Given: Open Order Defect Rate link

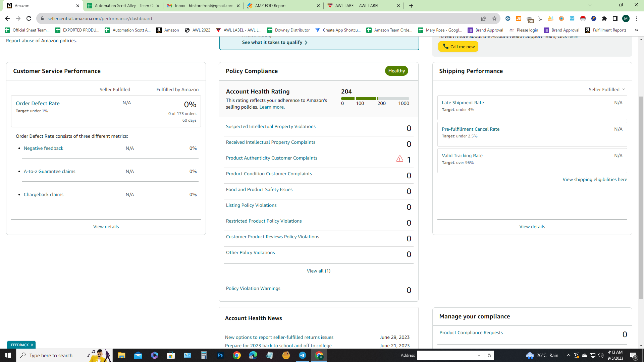Looking at the screenshot, I should pyautogui.click(x=38, y=104).
